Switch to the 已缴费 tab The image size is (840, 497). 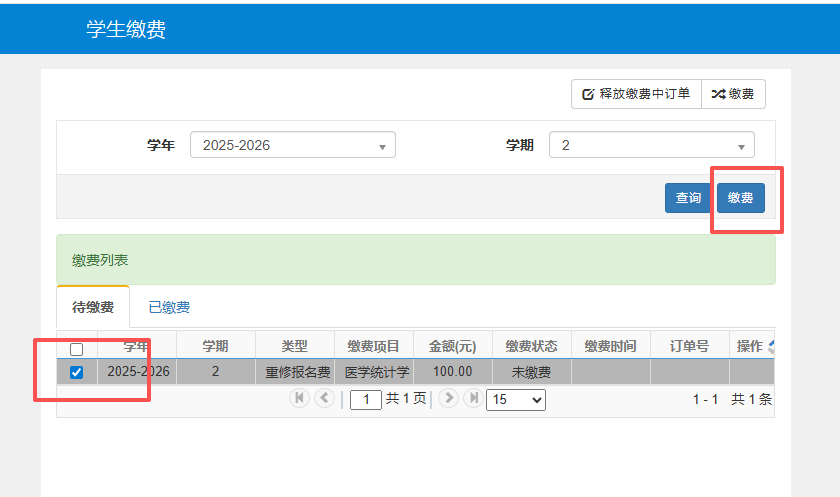coord(169,307)
